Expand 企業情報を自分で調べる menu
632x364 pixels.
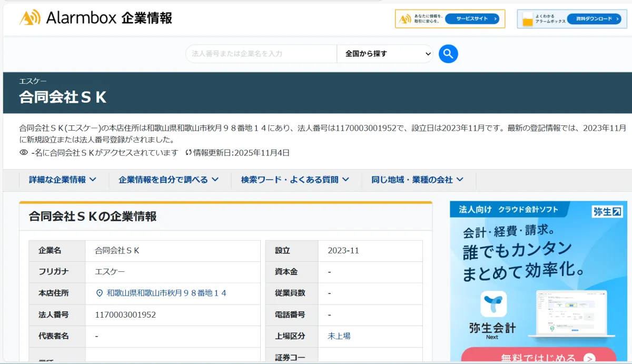(169, 180)
